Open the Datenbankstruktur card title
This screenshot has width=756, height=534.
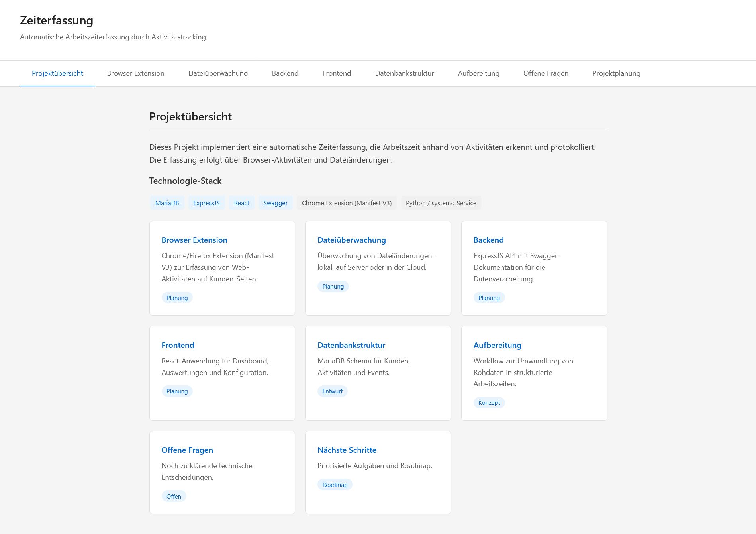pos(351,345)
